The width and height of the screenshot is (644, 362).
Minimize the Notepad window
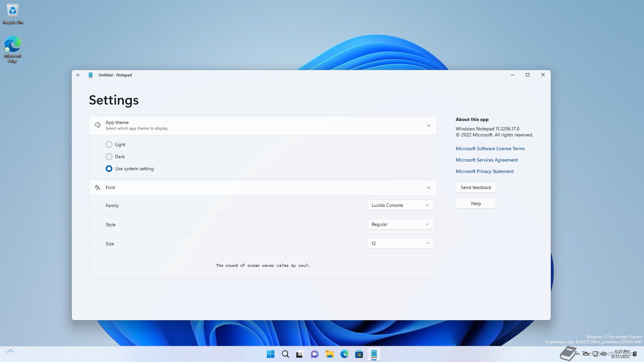pyautogui.click(x=512, y=75)
